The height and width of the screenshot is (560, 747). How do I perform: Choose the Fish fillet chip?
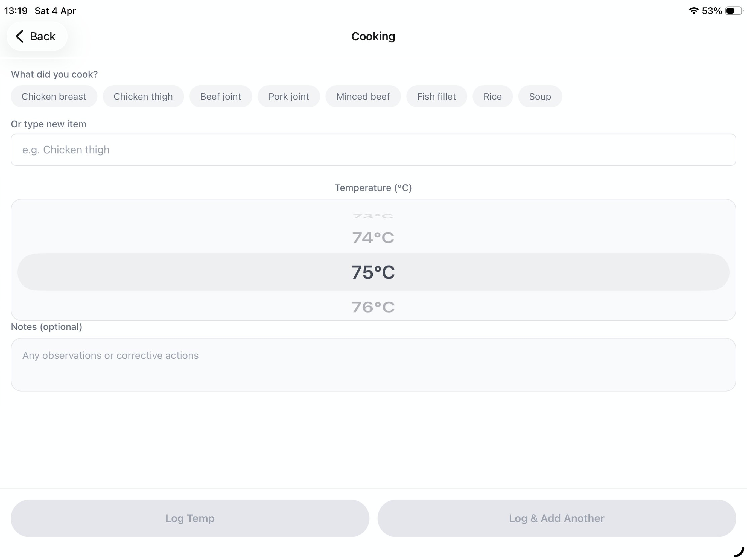[x=437, y=97]
